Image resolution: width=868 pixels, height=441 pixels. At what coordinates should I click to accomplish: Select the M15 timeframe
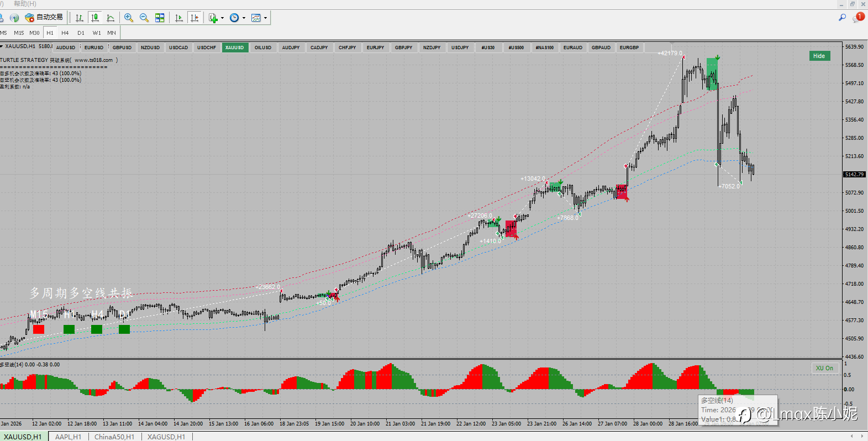click(19, 33)
